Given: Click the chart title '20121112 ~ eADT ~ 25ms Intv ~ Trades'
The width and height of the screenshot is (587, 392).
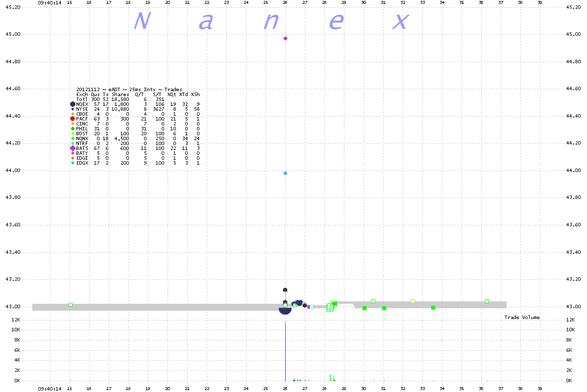Looking at the screenshot, I should point(129,90).
